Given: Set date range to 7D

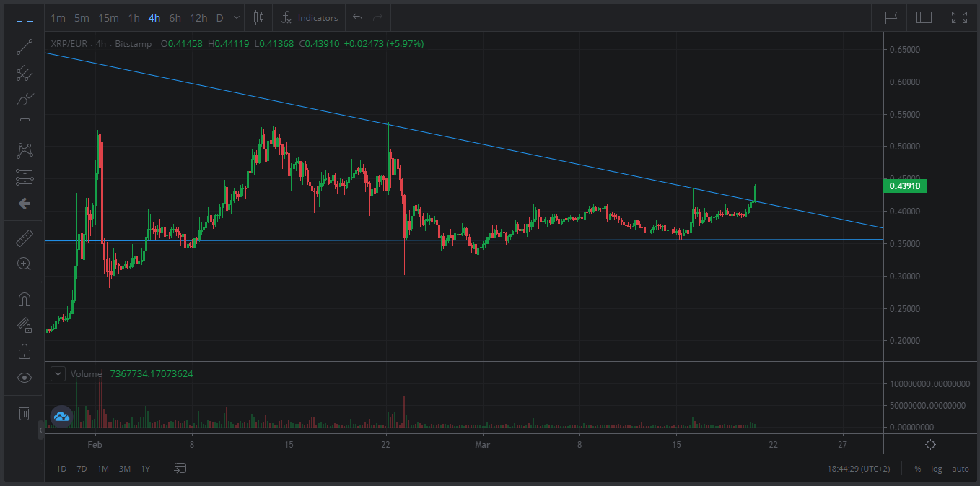Looking at the screenshot, I should (82, 469).
